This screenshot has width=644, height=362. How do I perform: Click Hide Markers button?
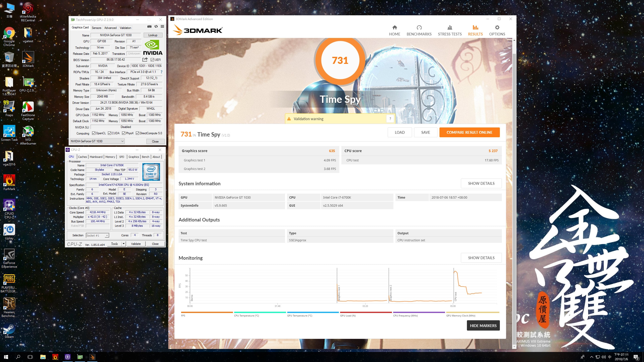tap(483, 326)
